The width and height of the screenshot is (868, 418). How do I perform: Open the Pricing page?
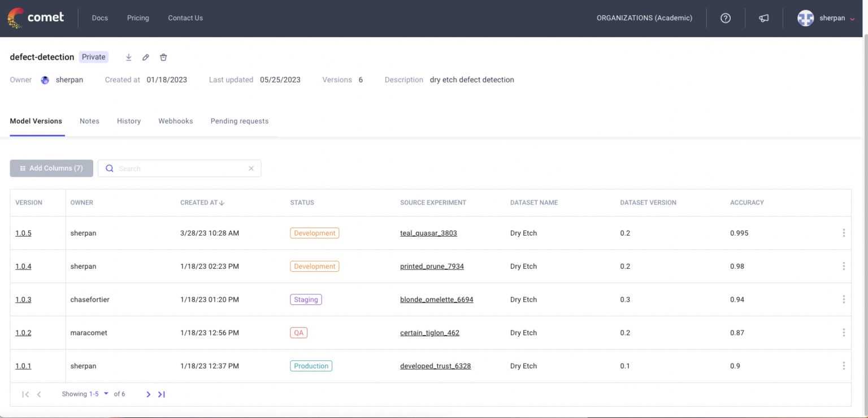[x=138, y=18]
